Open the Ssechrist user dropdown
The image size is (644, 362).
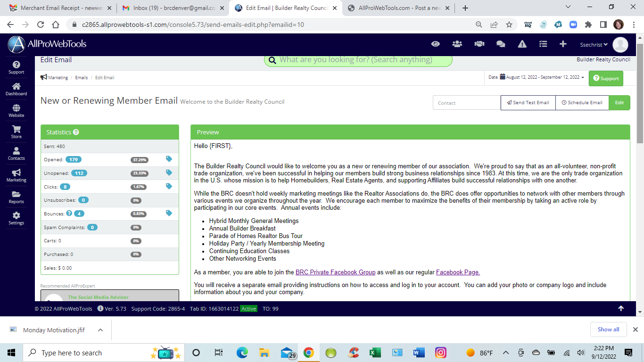click(x=594, y=45)
